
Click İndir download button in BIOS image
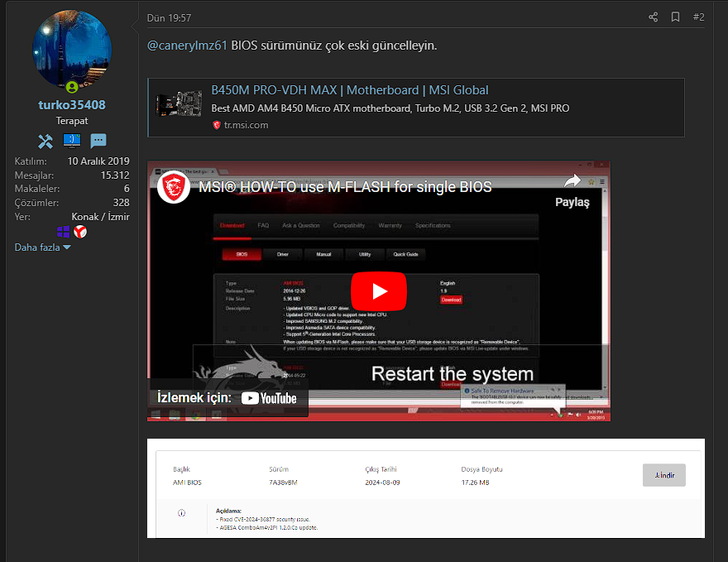click(664, 475)
